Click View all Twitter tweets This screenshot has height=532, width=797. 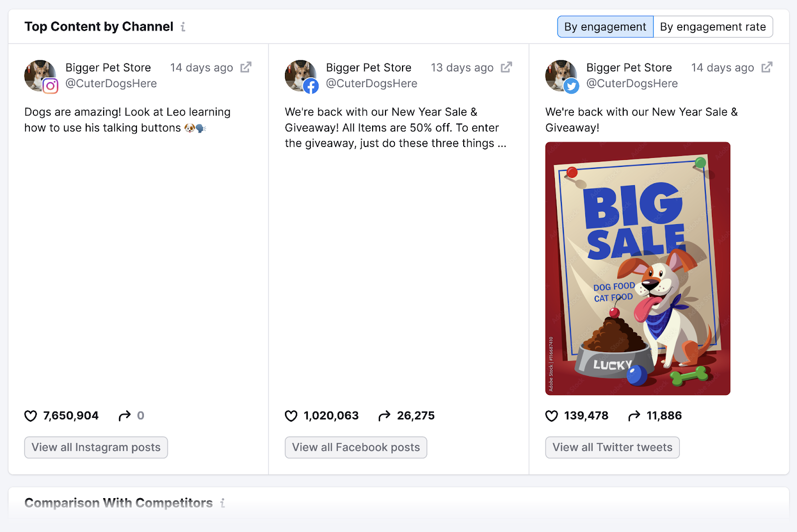coord(612,447)
